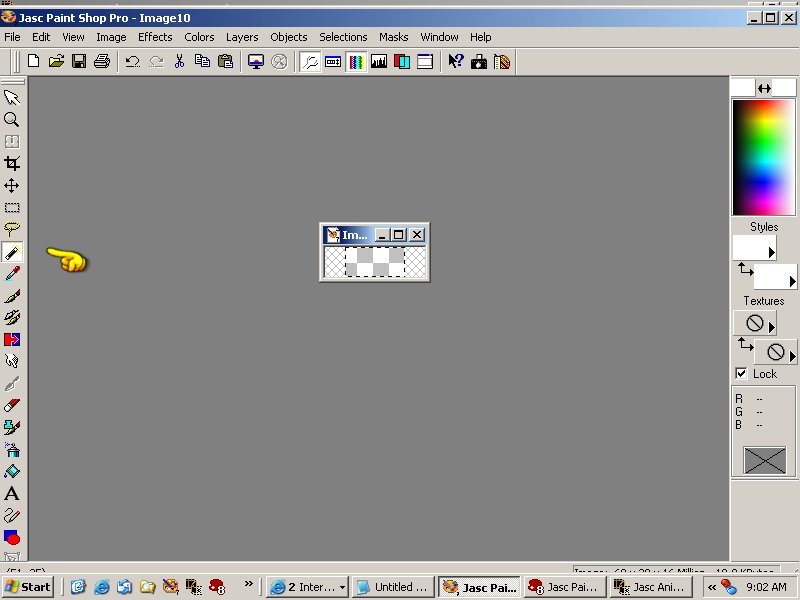Activate the Eraser tool
The height and width of the screenshot is (600, 800).
(12, 405)
